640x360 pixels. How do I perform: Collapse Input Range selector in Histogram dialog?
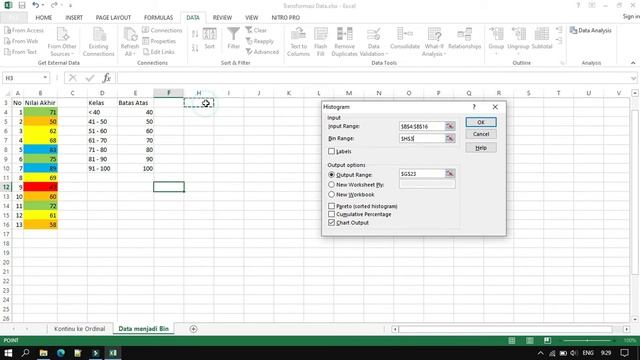click(450, 126)
